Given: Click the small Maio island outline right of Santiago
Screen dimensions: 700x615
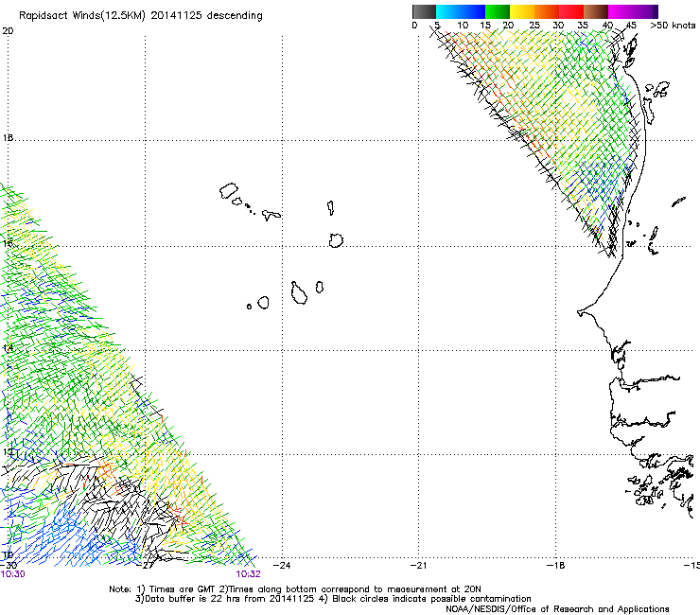Looking at the screenshot, I should pos(319,287).
